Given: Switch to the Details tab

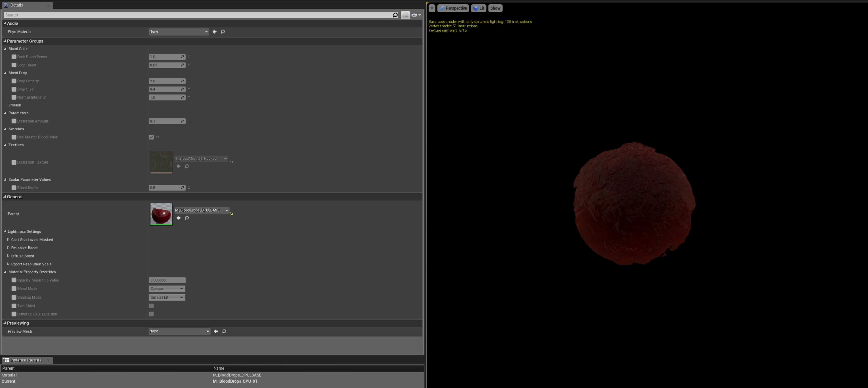Looking at the screenshot, I should (17, 5).
